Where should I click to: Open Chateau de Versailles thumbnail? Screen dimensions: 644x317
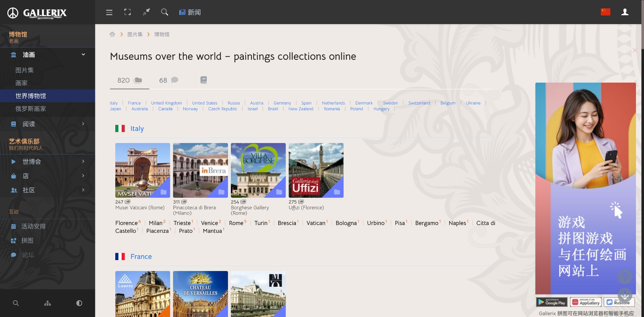coord(200,294)
